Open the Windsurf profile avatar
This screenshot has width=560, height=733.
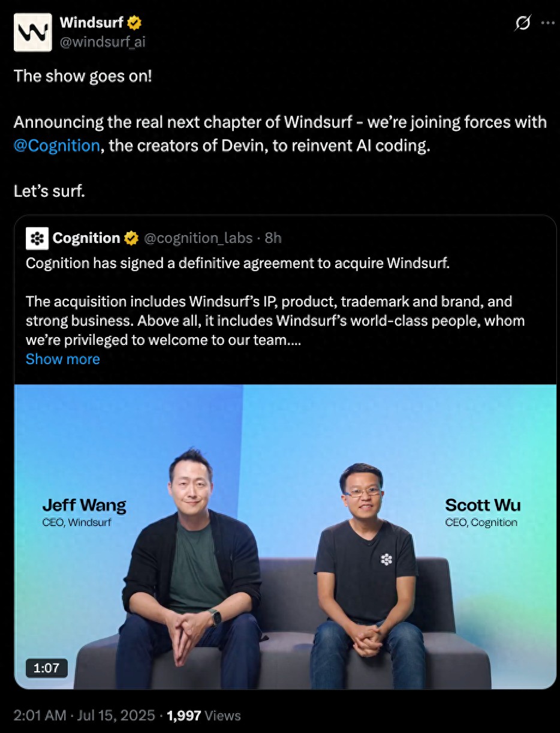click(x=33, y=32)
